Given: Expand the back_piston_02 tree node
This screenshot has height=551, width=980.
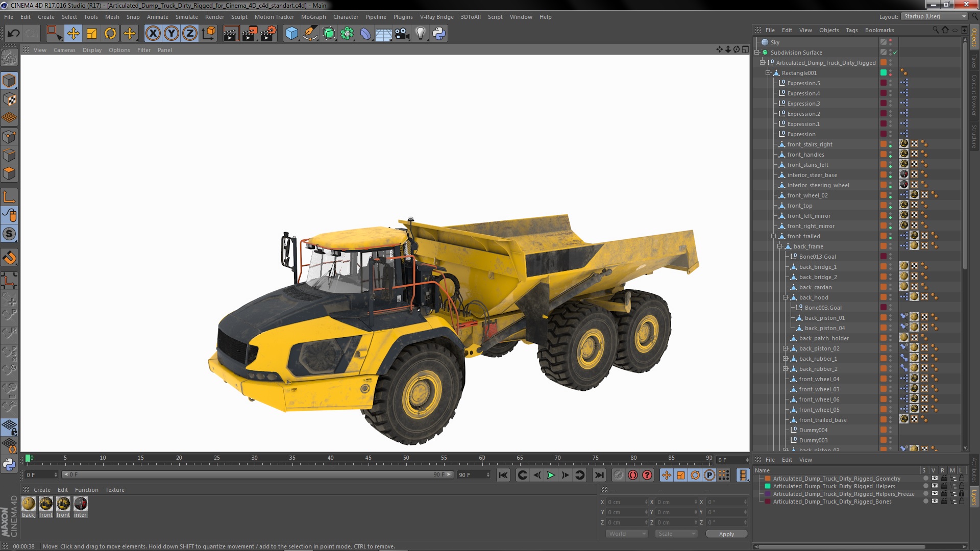Looking at the screenshot, I should pyautogui.click(x=786, y=348).
